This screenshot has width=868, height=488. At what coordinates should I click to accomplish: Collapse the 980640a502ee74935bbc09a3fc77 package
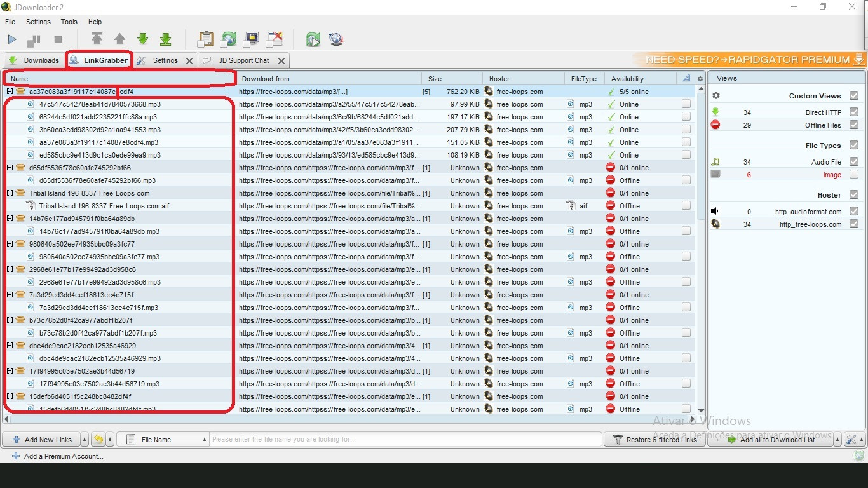coord(10,244)
